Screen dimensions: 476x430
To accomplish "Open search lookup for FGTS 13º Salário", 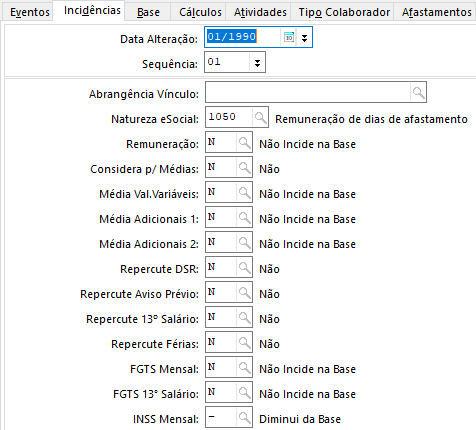I will (x=244, y=392).
